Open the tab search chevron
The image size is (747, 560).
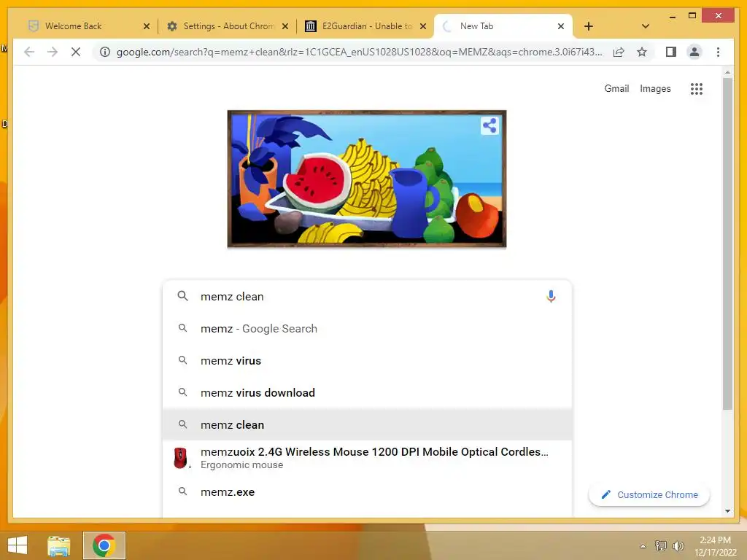[x=645, y=26]
